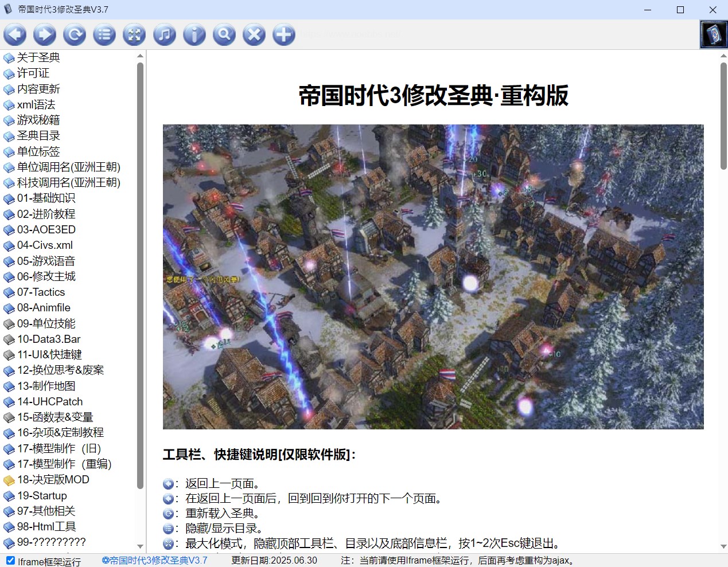Click the content pane scroll down arrow
The image size is (728, 567).
(x=723, y=546)
